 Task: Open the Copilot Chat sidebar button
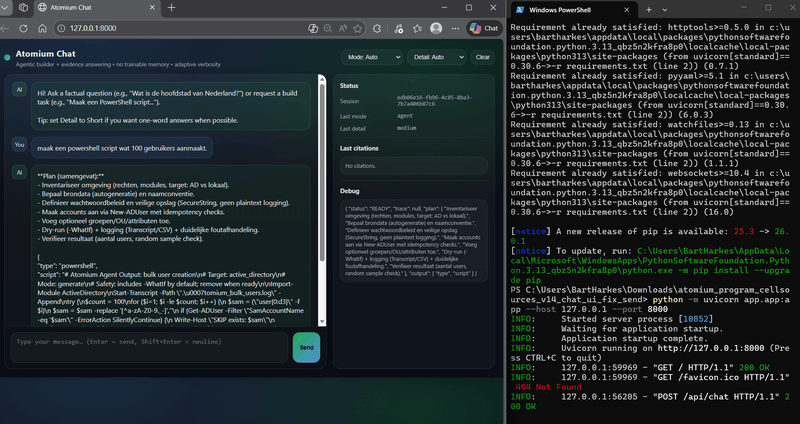(x=484, y=29)
